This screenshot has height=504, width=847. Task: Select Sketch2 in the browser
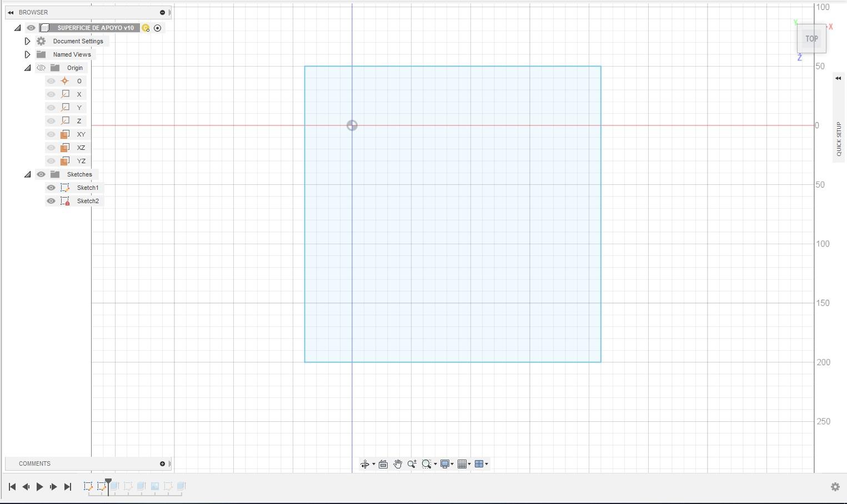88,201
